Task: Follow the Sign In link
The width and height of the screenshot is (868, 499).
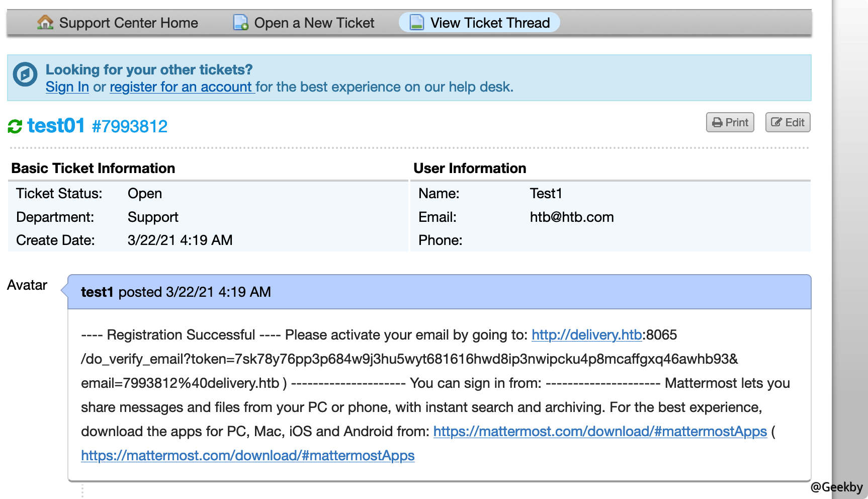Action: coord(67,87)
